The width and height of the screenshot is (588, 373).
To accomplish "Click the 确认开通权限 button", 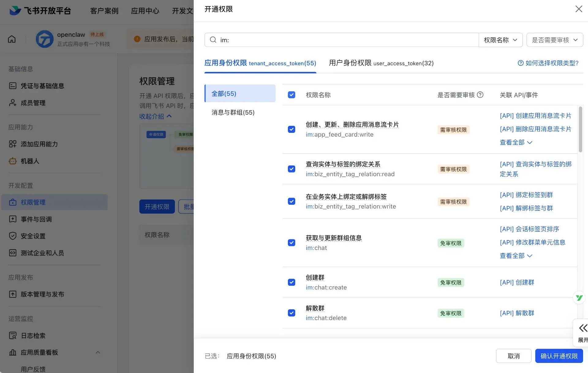I will tap(559, 356).
